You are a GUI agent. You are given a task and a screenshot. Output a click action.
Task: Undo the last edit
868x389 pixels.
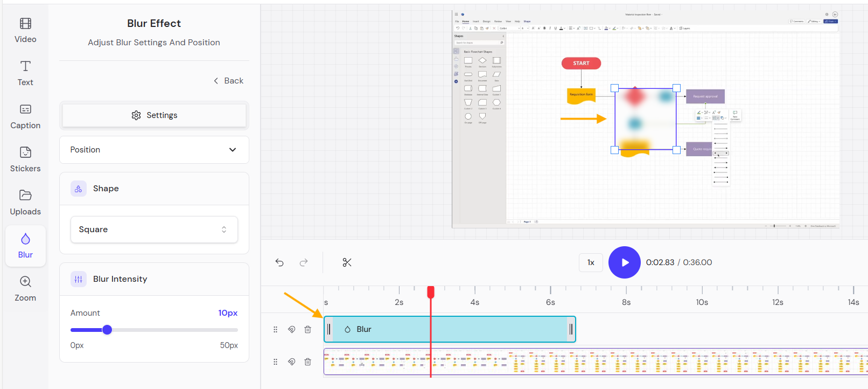point(279,262)
